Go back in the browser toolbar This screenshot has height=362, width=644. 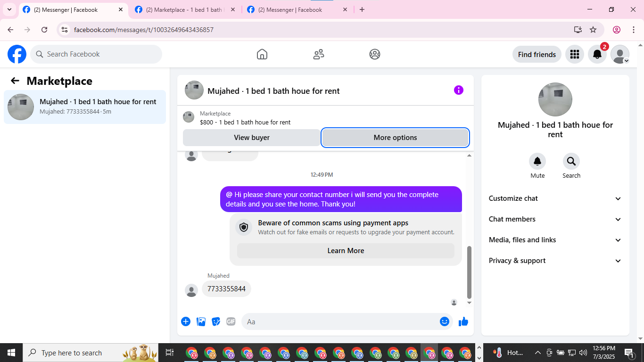(x=10, y=30)
